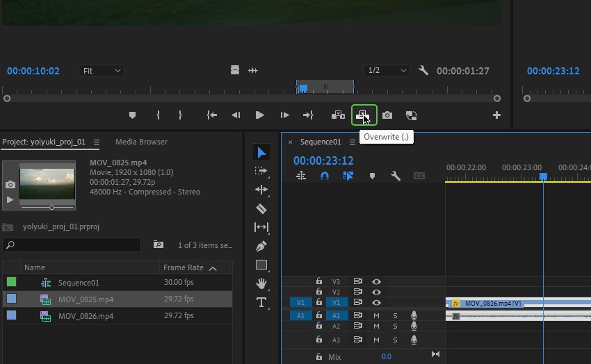Select the Ripple Edit tool

[261, 190]
